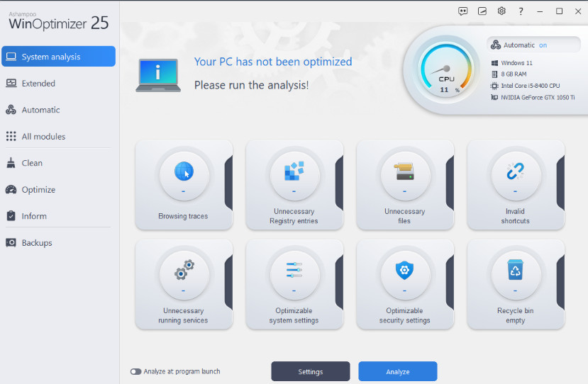Minimize the WinOptimizer window

540,11
